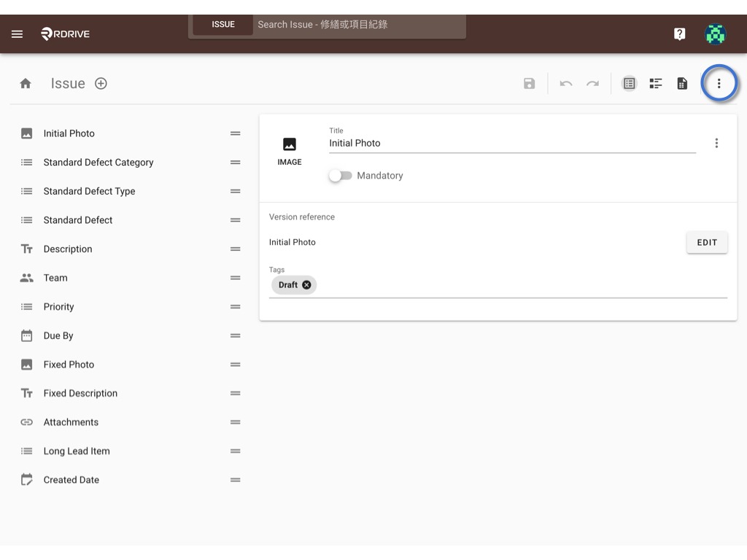
Task: Toggle the Mandatory switch
Action: [341, 176]
